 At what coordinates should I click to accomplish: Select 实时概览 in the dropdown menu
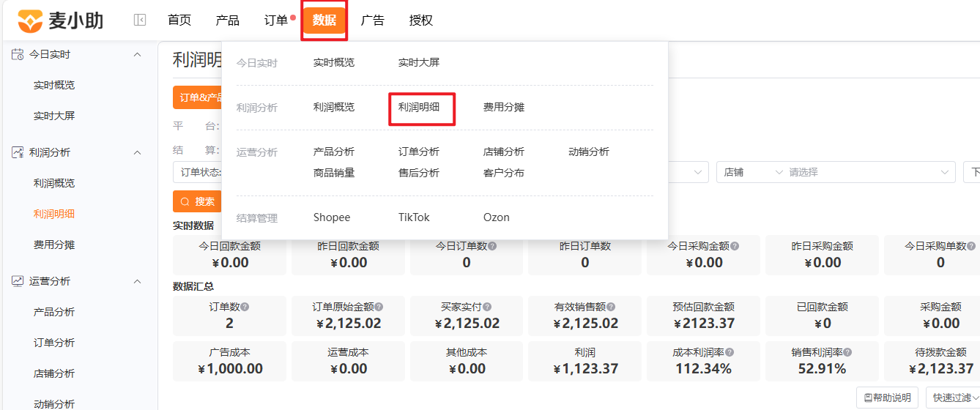point(334,63)
